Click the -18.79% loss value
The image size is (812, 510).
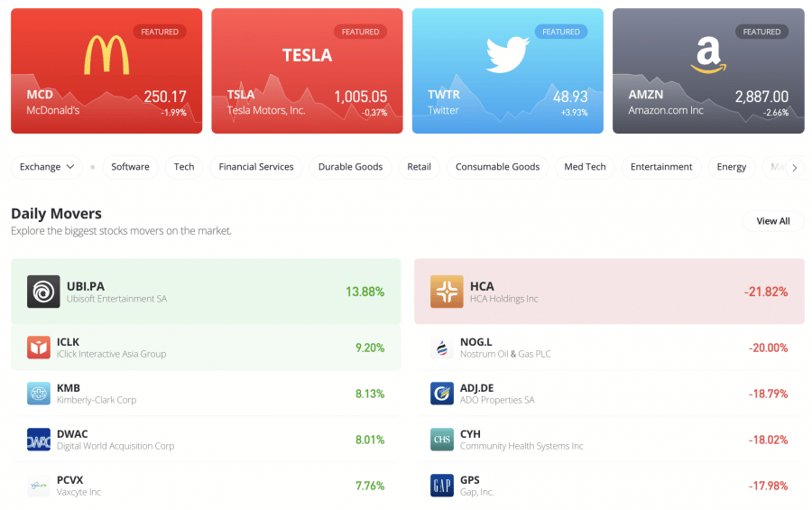(768, 394)
